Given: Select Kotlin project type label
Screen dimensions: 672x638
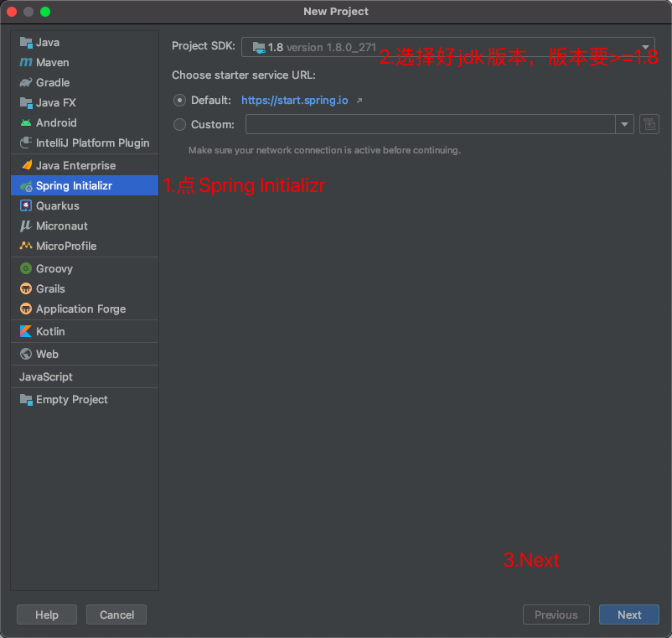Looking at the screenshot, I should [50, 331].
